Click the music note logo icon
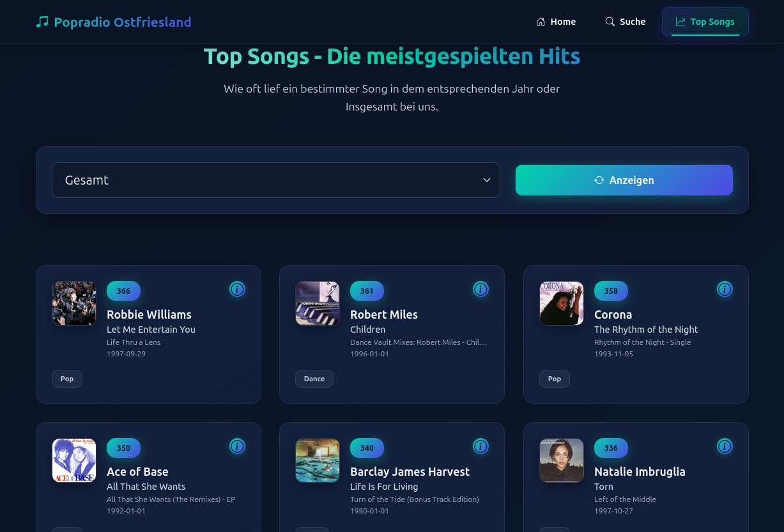 (42, 21)
